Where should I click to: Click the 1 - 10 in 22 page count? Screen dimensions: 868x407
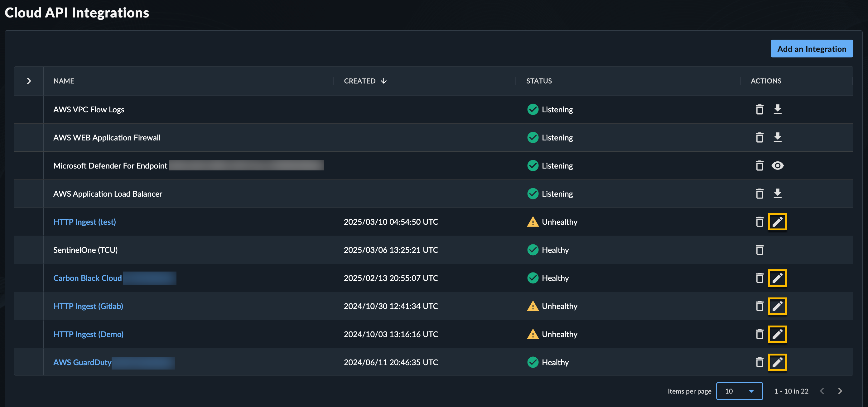pos(791,391)
